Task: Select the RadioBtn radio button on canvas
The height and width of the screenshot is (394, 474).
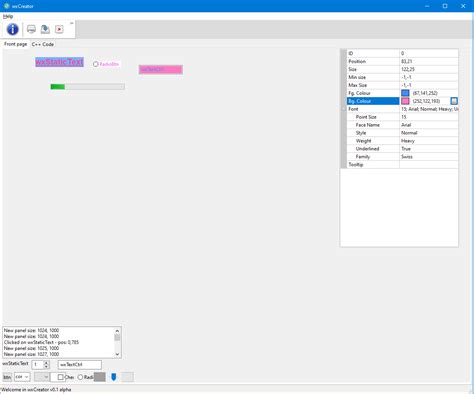Action: 106,64
